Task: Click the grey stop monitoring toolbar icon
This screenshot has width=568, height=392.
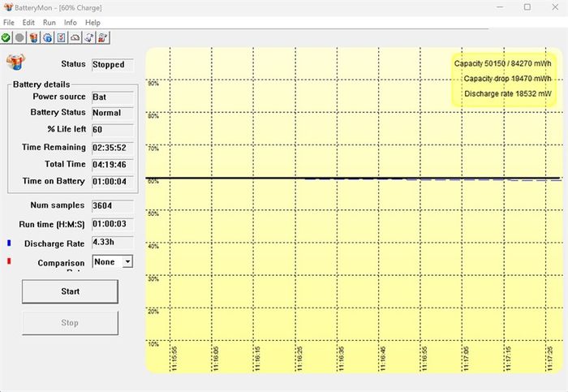Action: [19, 37]
